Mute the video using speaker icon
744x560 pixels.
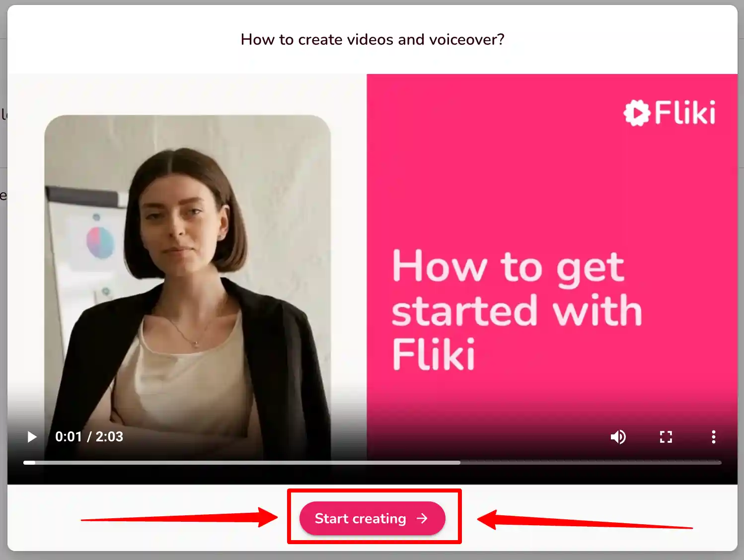click(x=618, y=437)
